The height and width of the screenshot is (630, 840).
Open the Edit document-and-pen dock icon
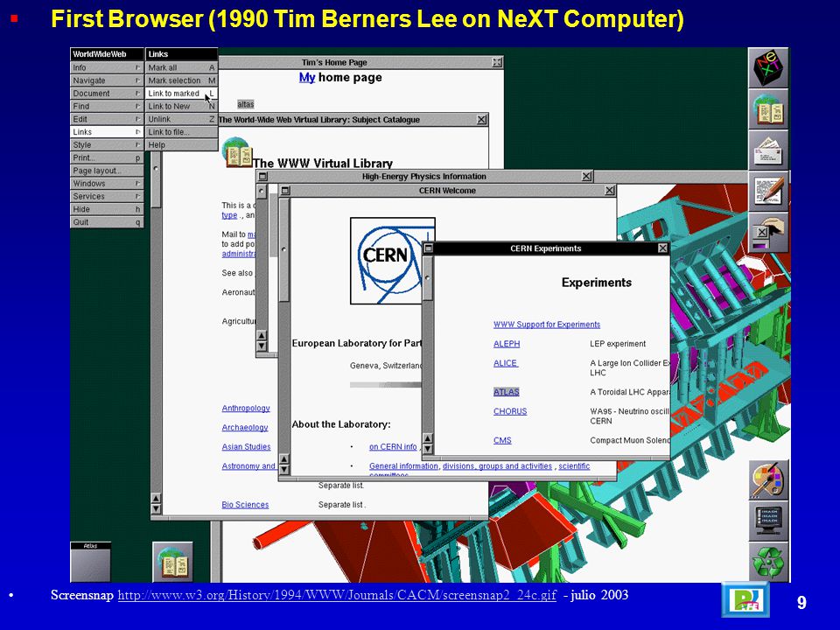pyautogui.click(x=768, y=192)
